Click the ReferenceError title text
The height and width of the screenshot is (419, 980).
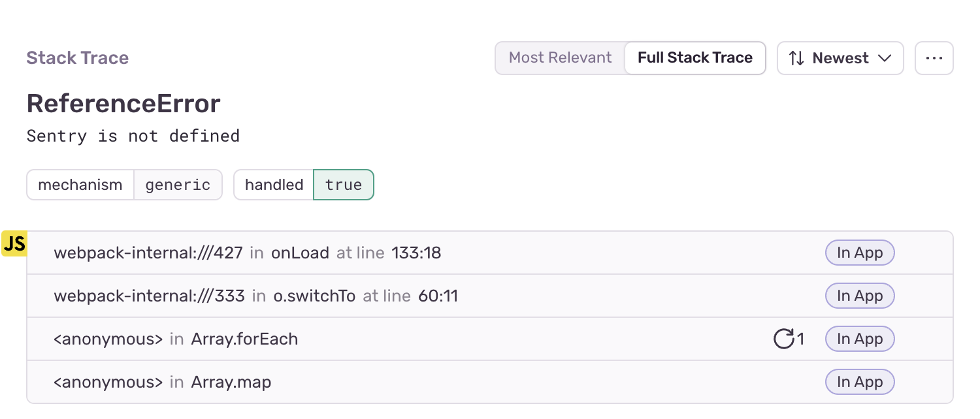click(123, 104)
